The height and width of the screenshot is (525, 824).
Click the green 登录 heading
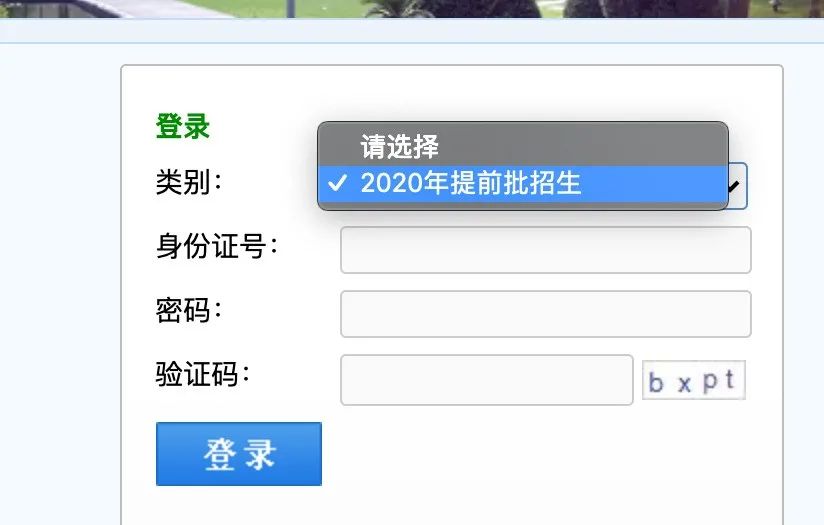[183, 127]
